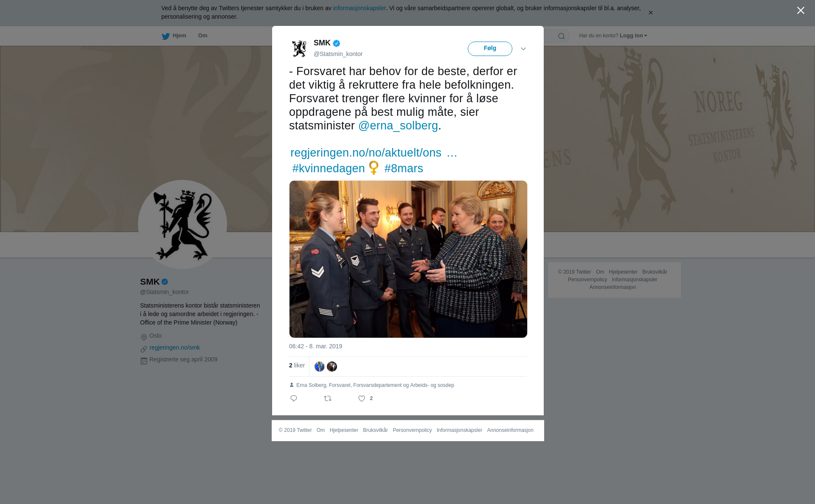Click the reply speech bubble icon
This screenshot has height=504, width=815.
point(294,398)
